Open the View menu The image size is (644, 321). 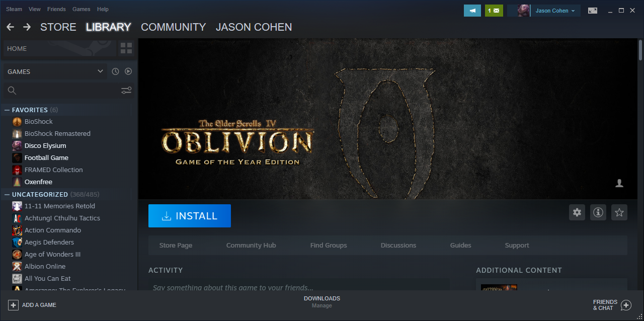tap(35, 9)
